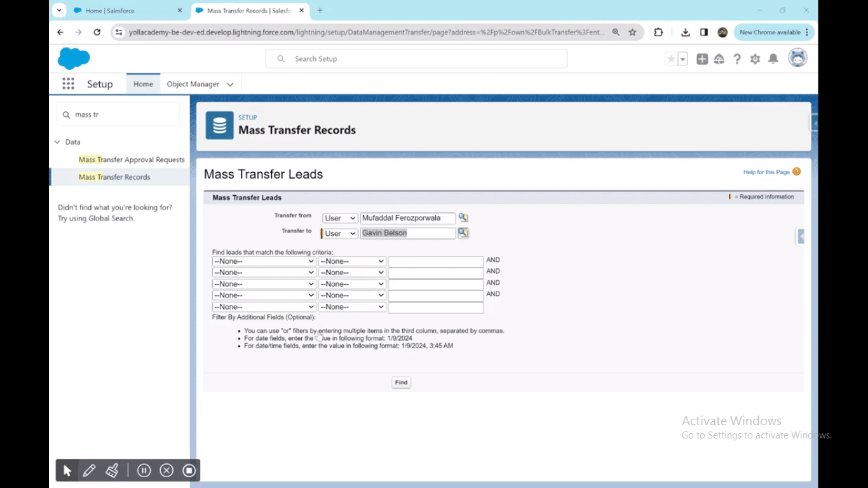868x488 pixels.
Task: Open browser downloads icon
Action: click(x=685, y=32)
